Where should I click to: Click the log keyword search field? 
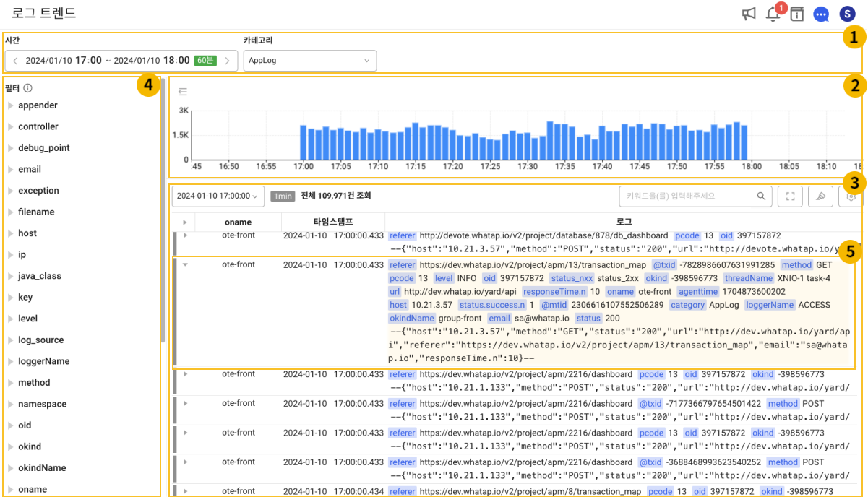(695, 196)
